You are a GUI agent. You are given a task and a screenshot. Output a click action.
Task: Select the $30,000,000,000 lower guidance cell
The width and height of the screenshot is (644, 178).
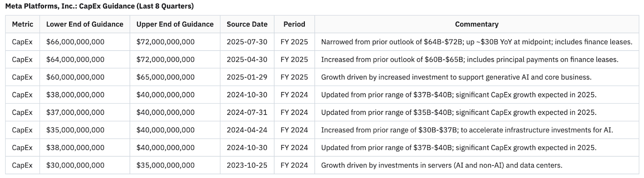coord(75,165)
